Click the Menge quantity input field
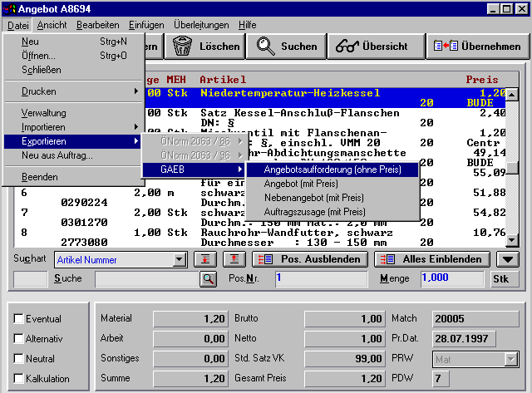 coord(451,278)
